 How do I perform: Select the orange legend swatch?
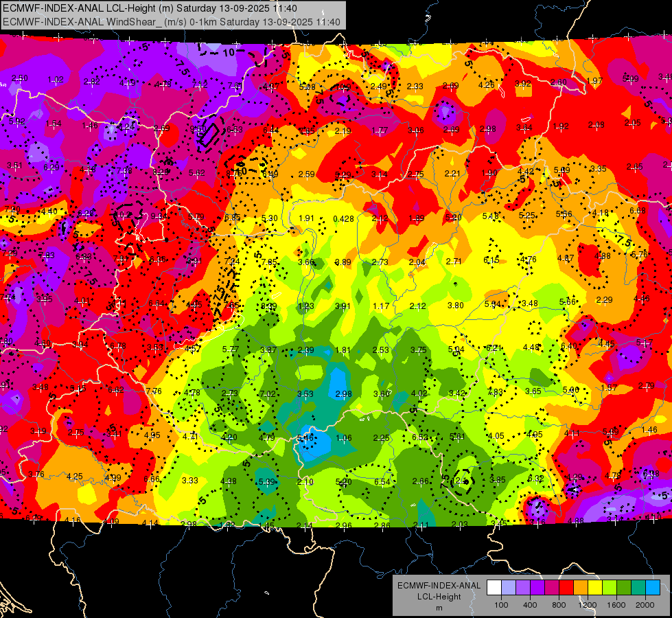tap(580, 588)
